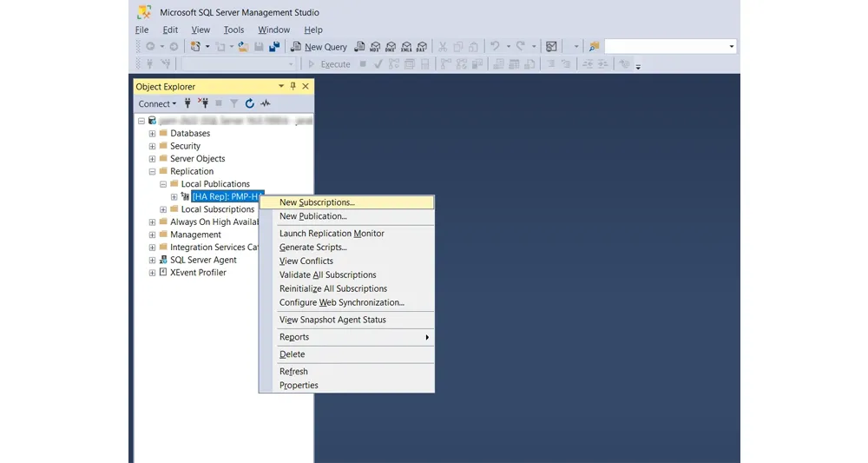The height and width of the screenshot is (463, 868).
Task: Click the Find in Files icon
Action: (x=594, y=47)
